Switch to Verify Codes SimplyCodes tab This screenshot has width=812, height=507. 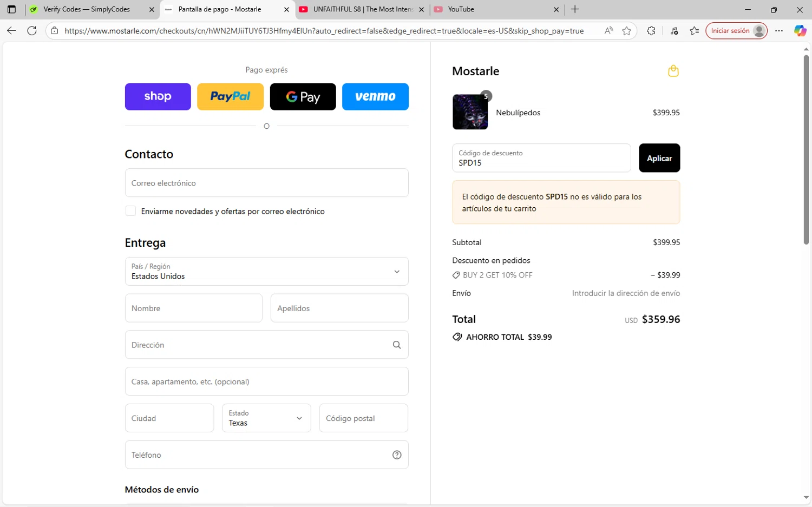click(x=92, y=9)
